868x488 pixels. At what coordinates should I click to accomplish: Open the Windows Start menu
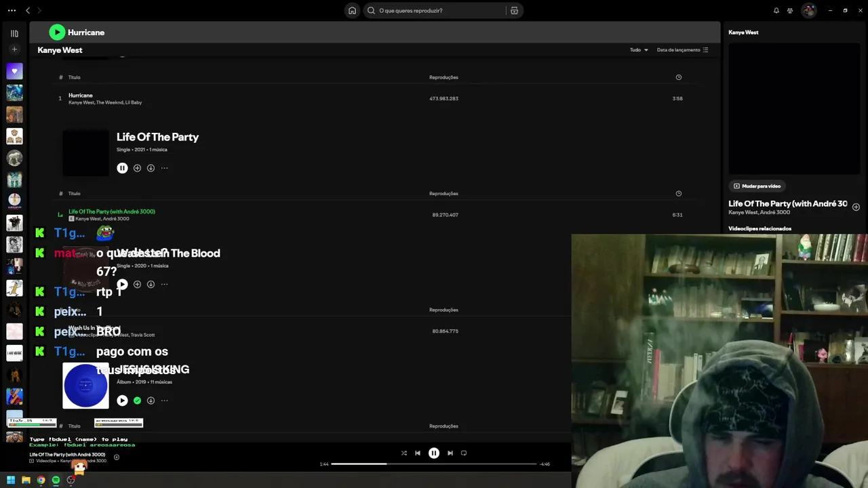point(11,480)
